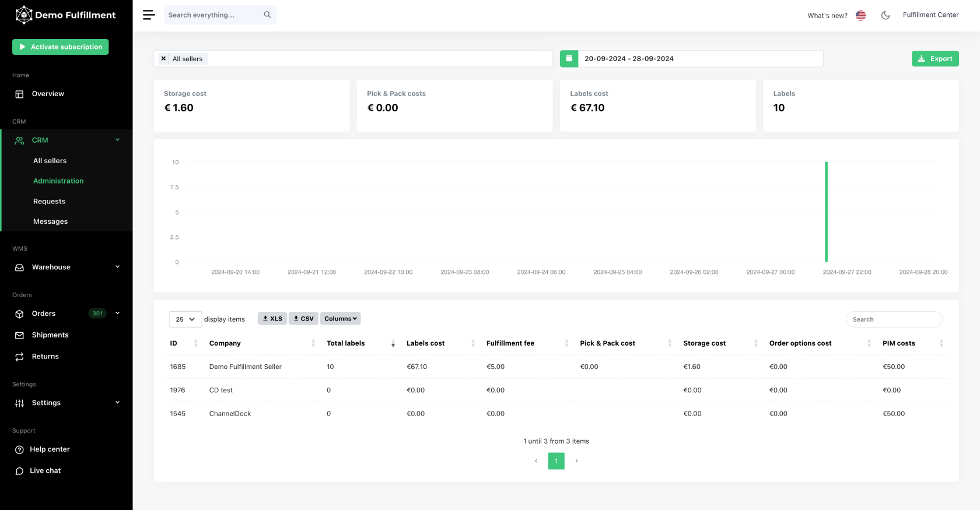Click Demo Fulfillment Seller company cell
The height and width of the screenshot is (510, 980).
click(x=245, y=367)
